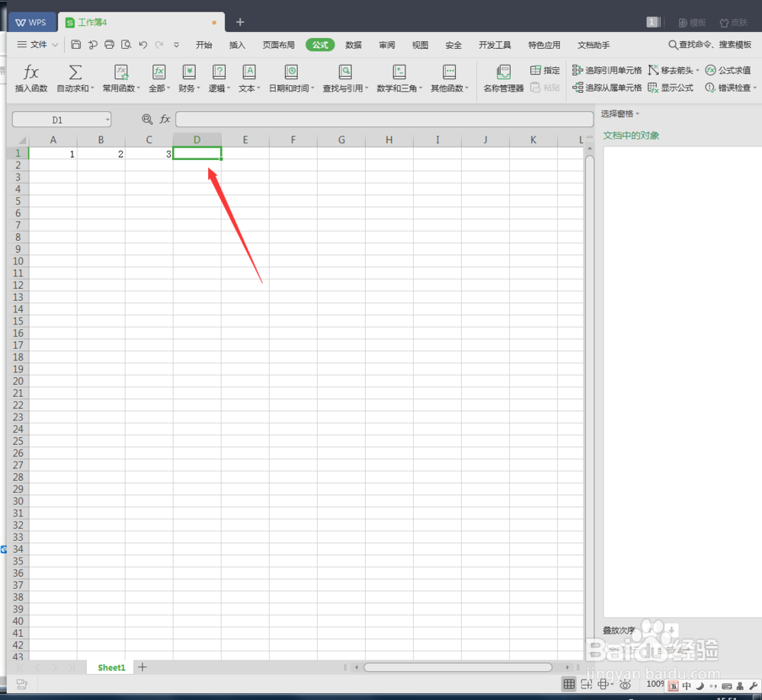Click the 模板 (Templates) button

(x=692, y=22)
